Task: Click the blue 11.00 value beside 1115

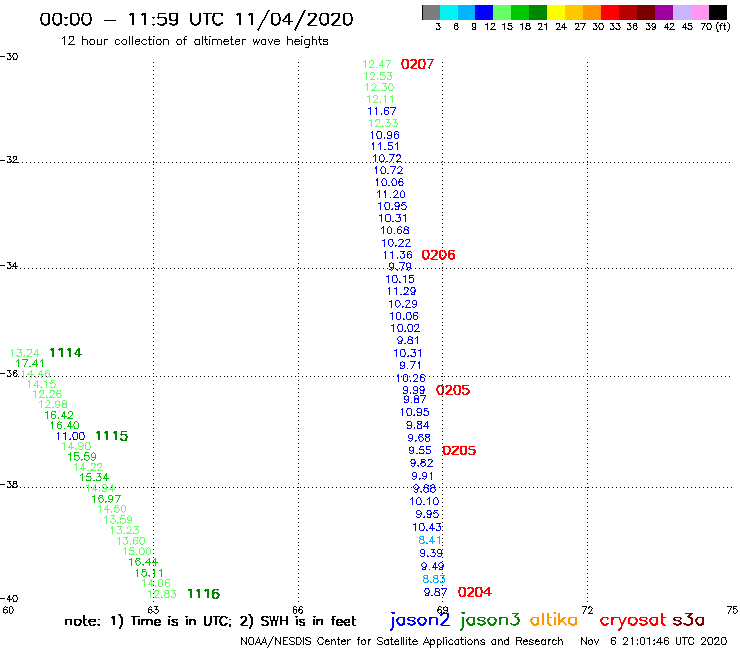Action: (x=70, y=436)
